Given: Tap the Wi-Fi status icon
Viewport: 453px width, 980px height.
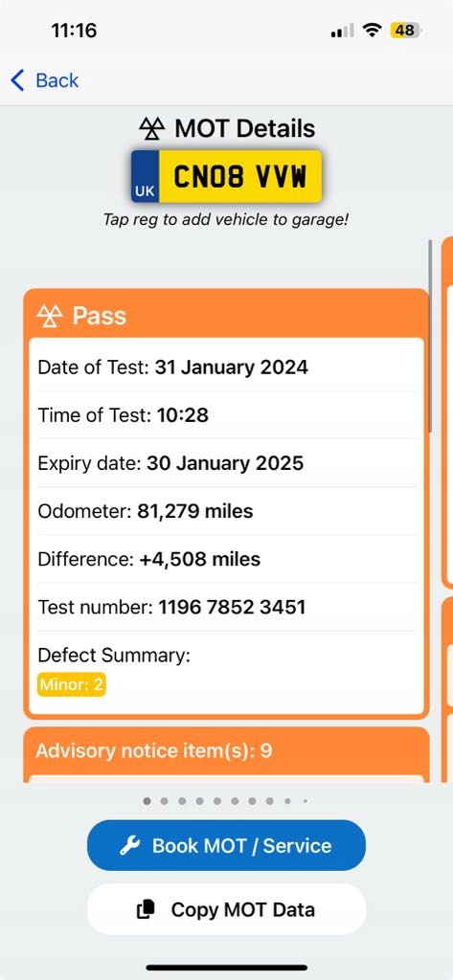Looking at the screenshot, I should [x=373, y=30].
